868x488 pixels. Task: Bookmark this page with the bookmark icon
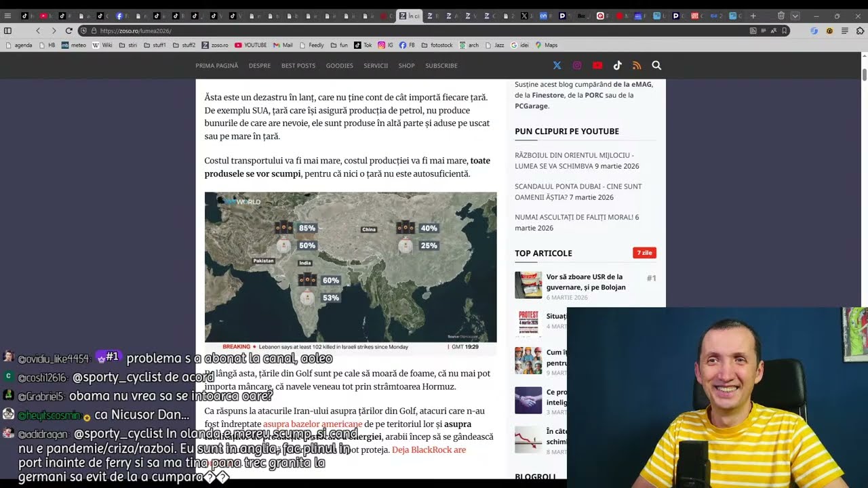(x=785, y=30)
